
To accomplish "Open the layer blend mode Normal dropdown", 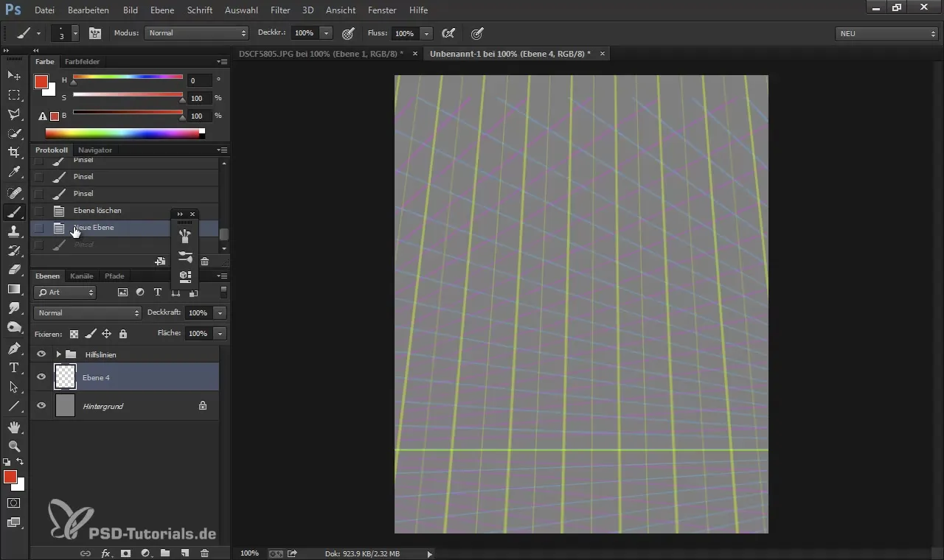I will click(x=87, y=313).
